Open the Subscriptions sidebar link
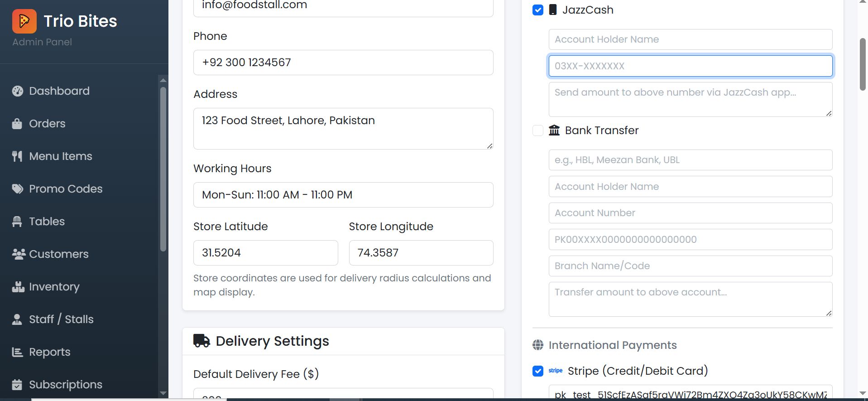Viewport: 868px width, 401px height. pyautogui.click(x=65, y=385)
